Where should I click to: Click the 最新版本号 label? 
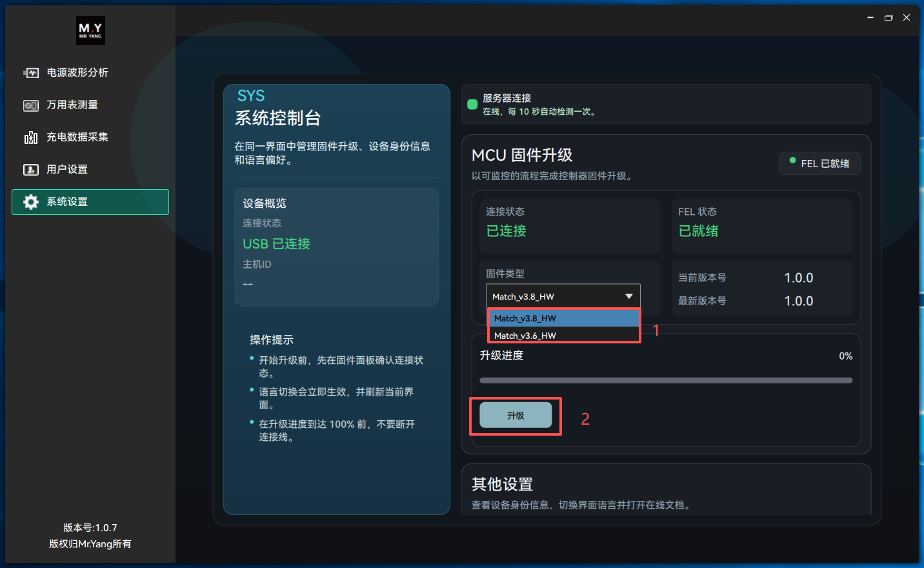click(702, 301)
